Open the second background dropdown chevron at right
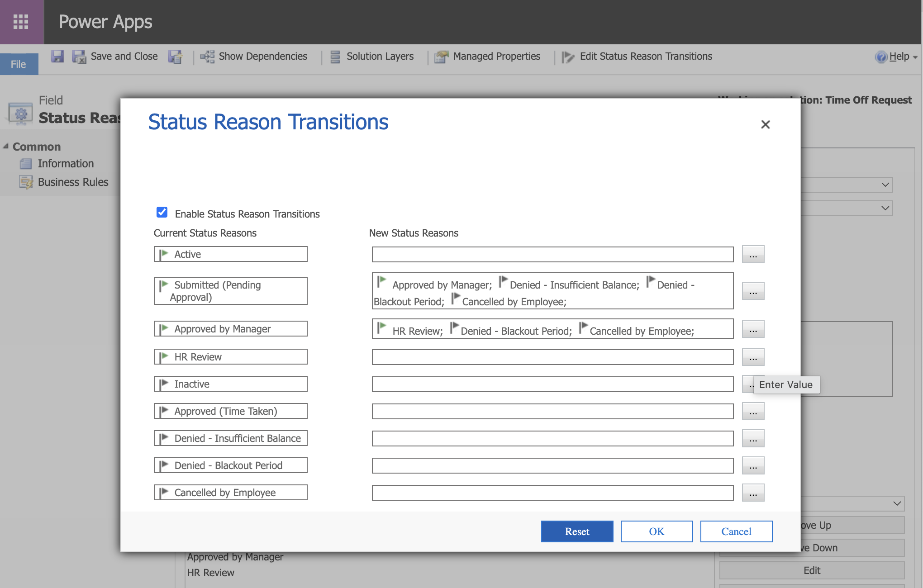Image resolution: width=923 pixels, height=588 pixels. pyautogui.click(x=885, y=208)
